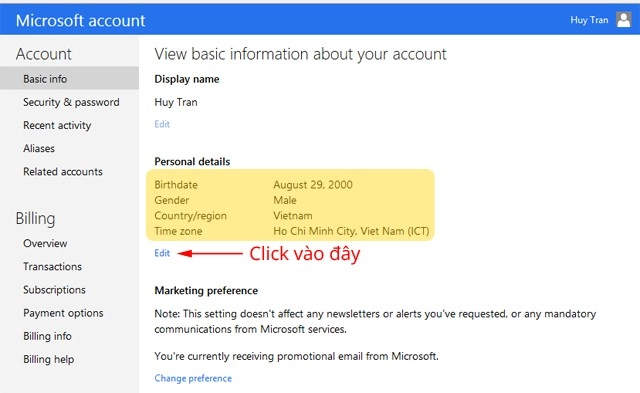Image resolution: width=640 pixels, height=393 pixels.
Task: Edit the personal details
Action: pos(162,253)
